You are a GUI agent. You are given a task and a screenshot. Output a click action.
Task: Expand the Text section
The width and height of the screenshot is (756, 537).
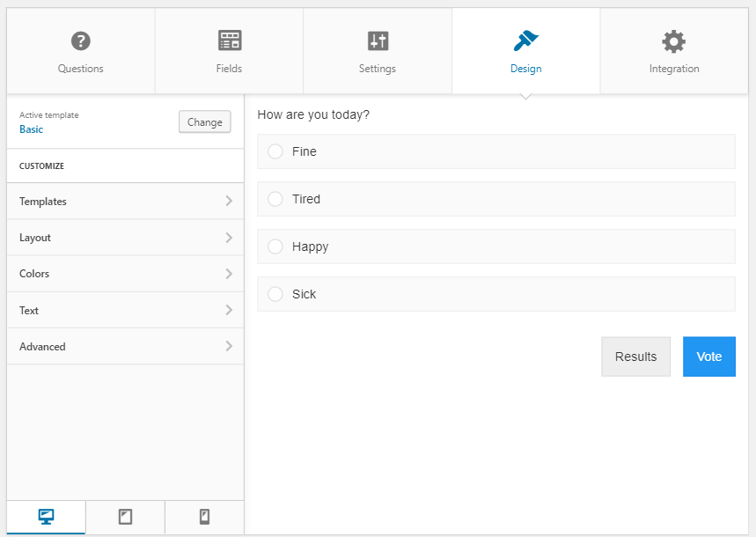point(125,311)
